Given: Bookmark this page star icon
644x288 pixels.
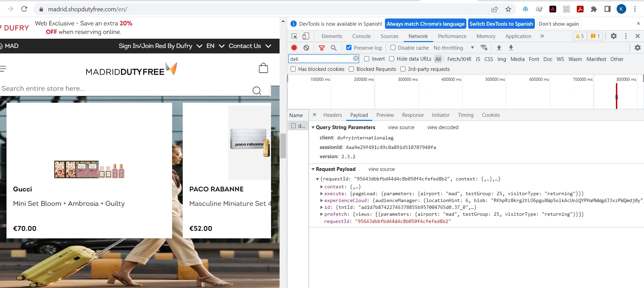Looking at the screenshot, I should click(x=508, y=9).
